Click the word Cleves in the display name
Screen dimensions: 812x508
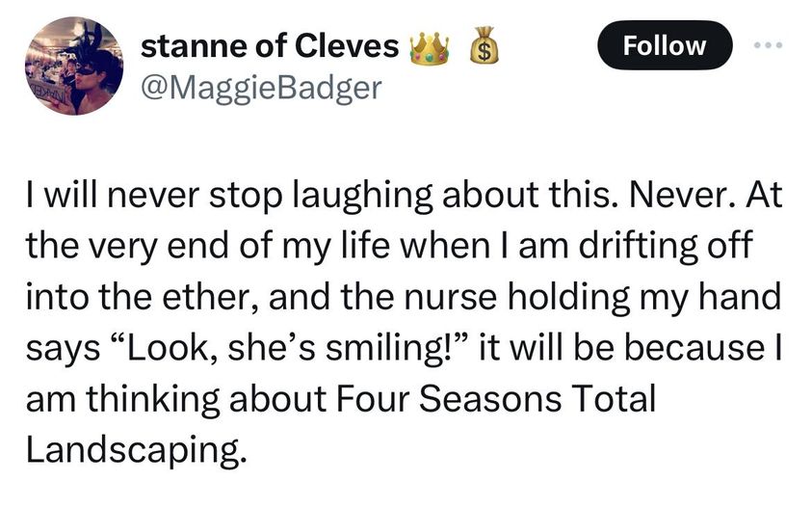coord(353,45)
